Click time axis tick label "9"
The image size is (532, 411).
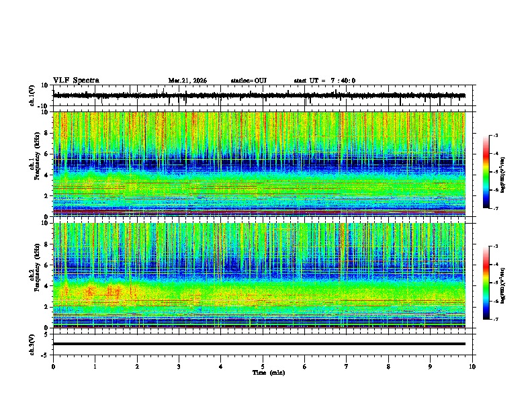[x=430, y=367]
